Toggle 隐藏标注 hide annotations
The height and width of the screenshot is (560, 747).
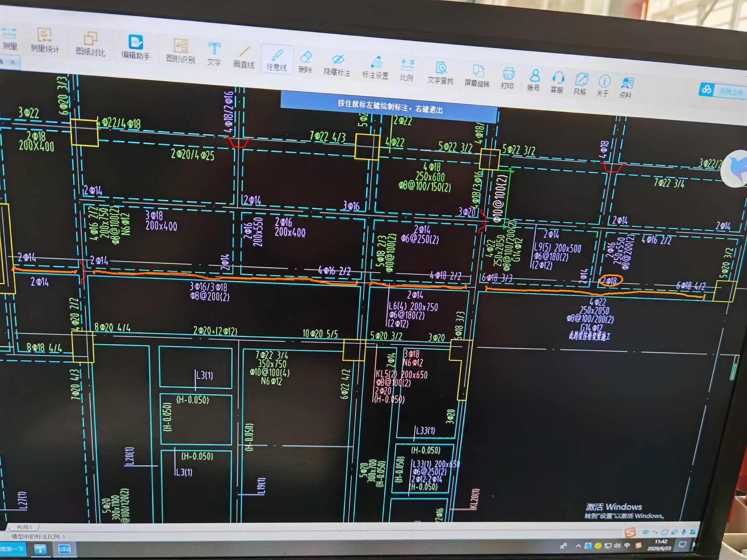tap(337, 65)
